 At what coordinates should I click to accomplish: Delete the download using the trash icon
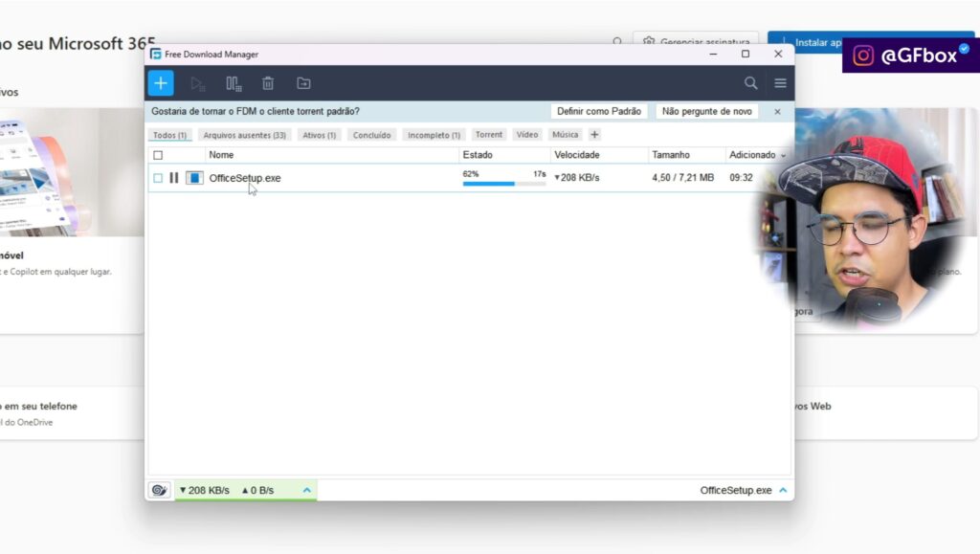[268, 83]
